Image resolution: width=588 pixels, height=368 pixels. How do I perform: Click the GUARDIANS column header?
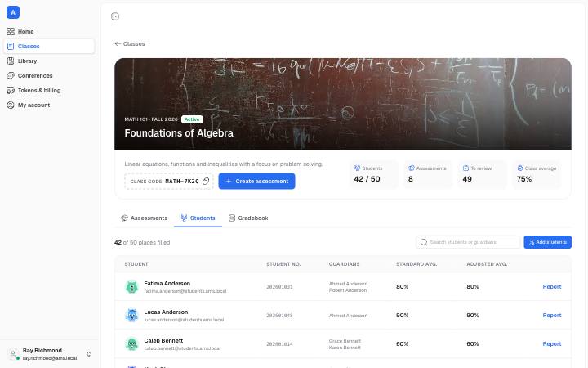coord(344,264)
